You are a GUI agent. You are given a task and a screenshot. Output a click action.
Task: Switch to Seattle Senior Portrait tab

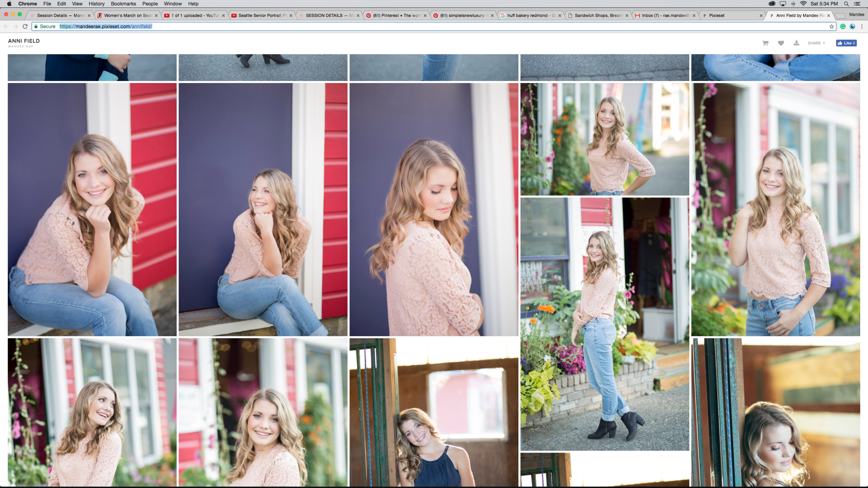261,15
